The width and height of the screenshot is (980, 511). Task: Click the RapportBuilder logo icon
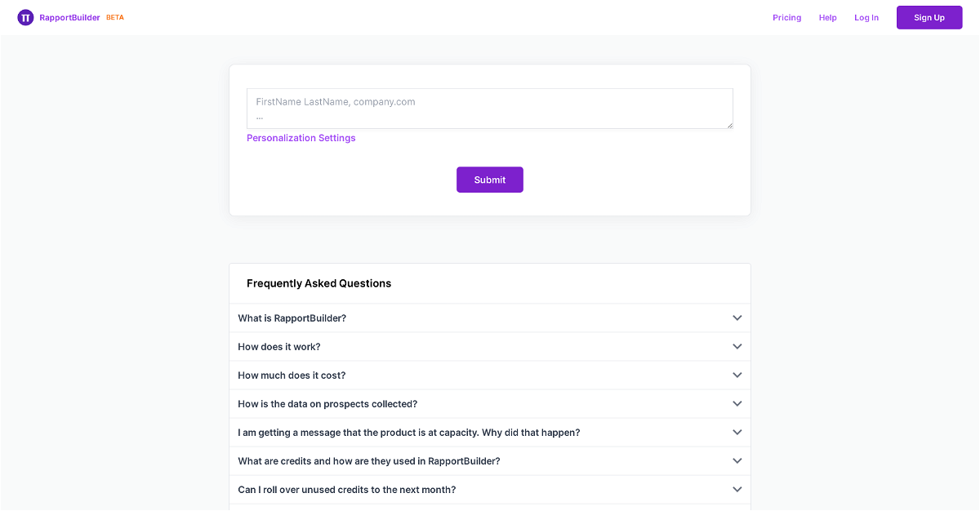25,18
